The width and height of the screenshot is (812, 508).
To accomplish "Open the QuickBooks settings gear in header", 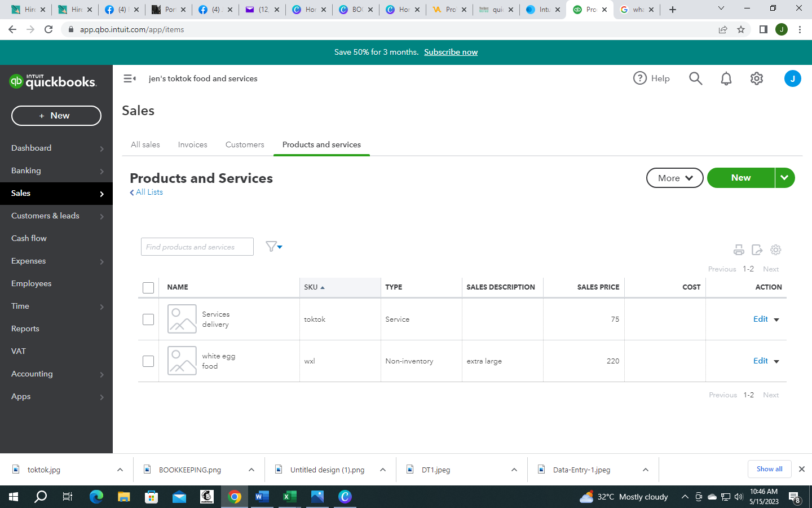I will [757, 78].
